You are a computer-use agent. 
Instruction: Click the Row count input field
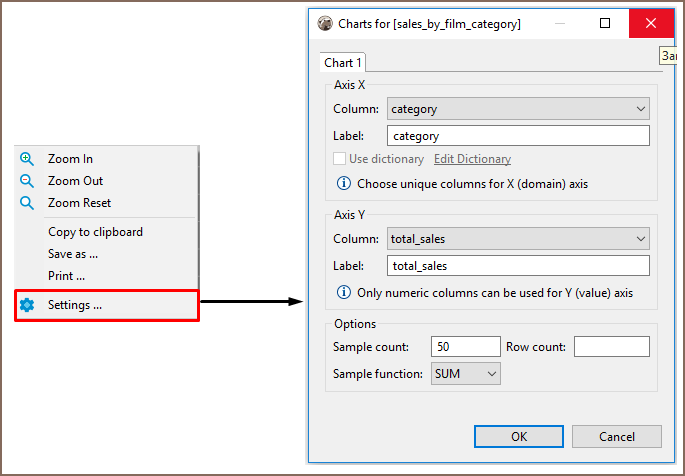point(611,347)
